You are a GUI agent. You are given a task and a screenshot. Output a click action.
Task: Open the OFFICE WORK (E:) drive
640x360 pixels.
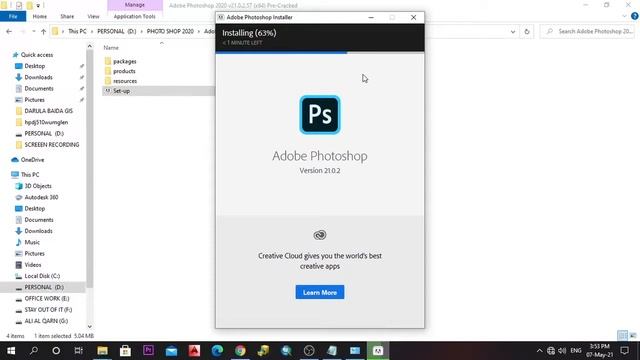(47, 298)
